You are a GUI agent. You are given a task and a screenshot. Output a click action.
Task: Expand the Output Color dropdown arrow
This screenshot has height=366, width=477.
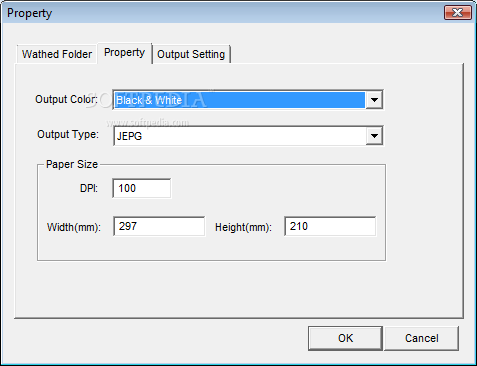(x=374, y=100)
